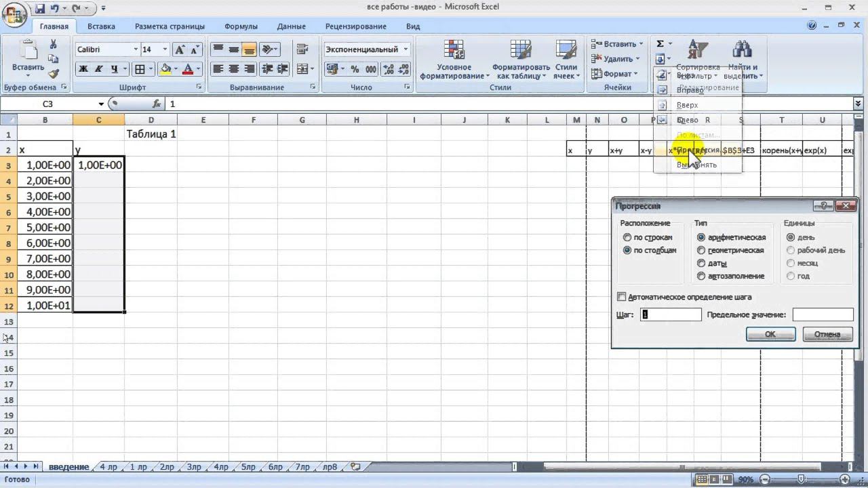This screenshot has height=488, width=868.
Task: Select the арифметическая progression type
Action: 701,237
